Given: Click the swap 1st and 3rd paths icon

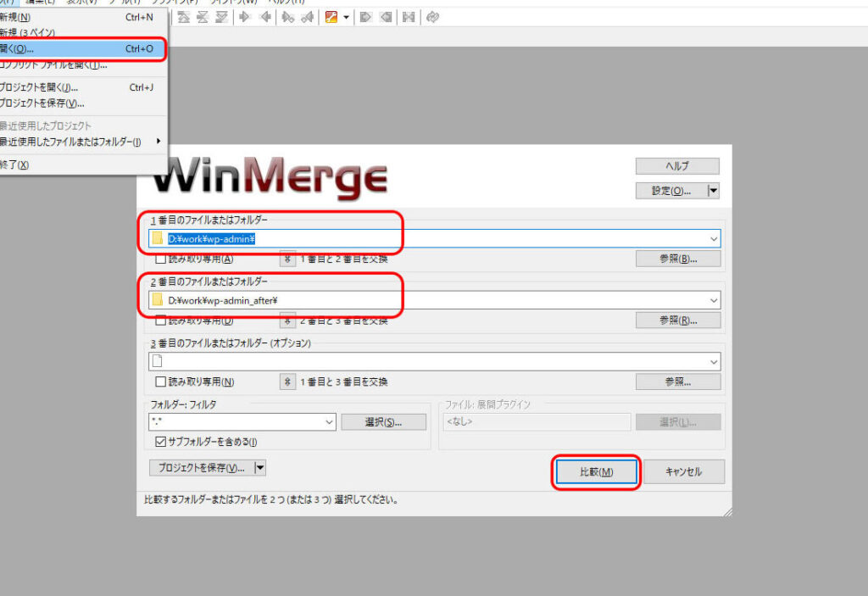Looking at the screenshot, I should coord(288,382).
